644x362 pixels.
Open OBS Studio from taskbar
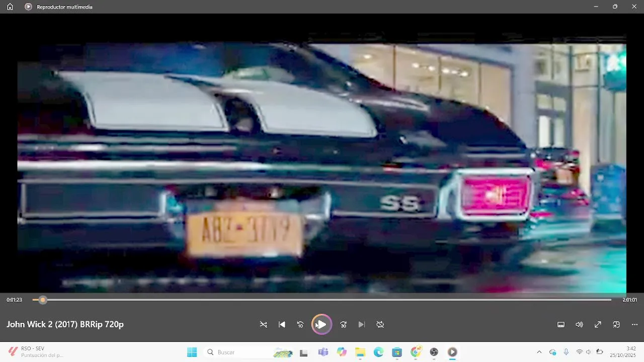(x=434, y=352)
